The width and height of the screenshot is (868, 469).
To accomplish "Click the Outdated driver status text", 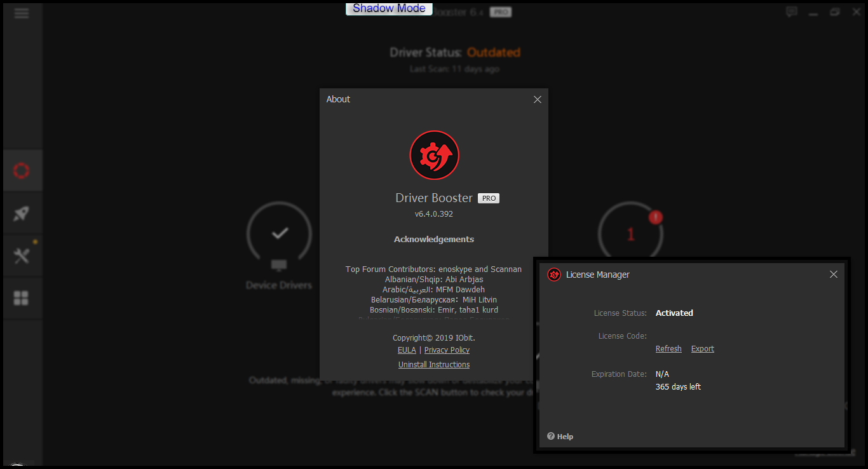I will (494, 53).
